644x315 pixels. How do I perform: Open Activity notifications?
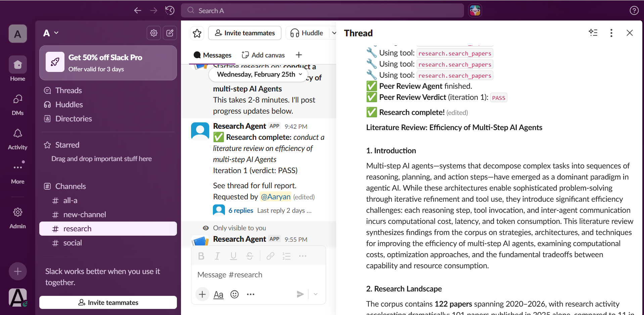pyautogui.click(x=17, y=139)
